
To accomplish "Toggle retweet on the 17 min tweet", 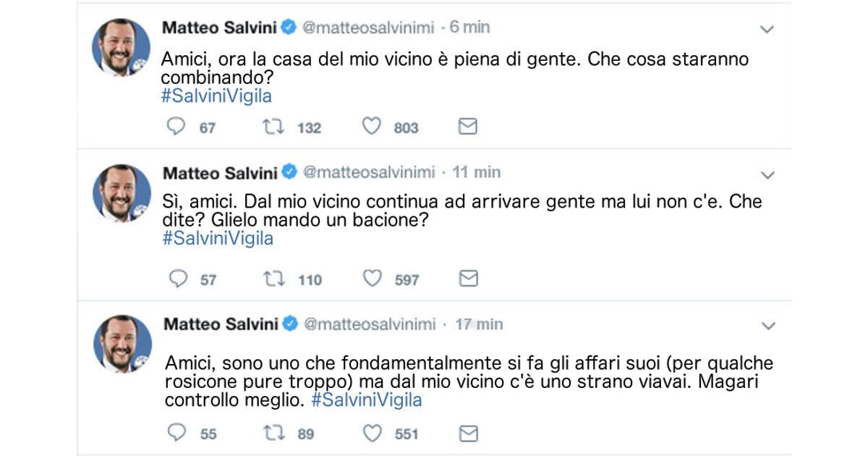I will point(273,433).
